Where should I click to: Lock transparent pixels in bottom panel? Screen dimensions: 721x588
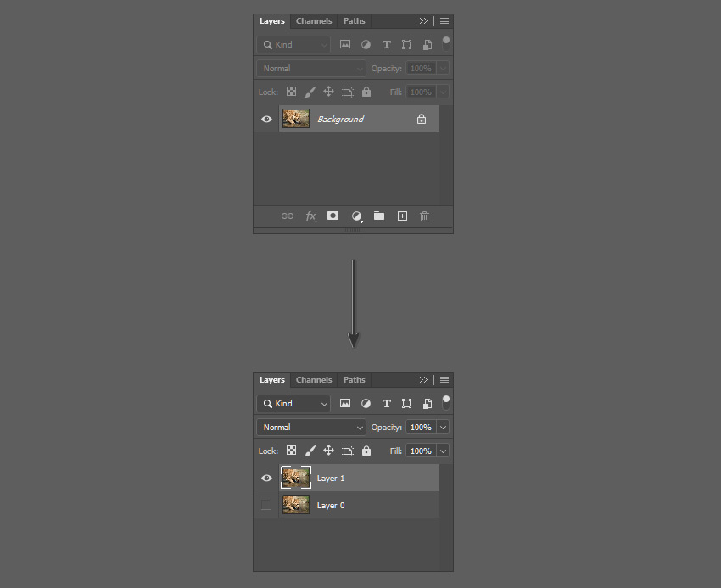tap(291, 451)
